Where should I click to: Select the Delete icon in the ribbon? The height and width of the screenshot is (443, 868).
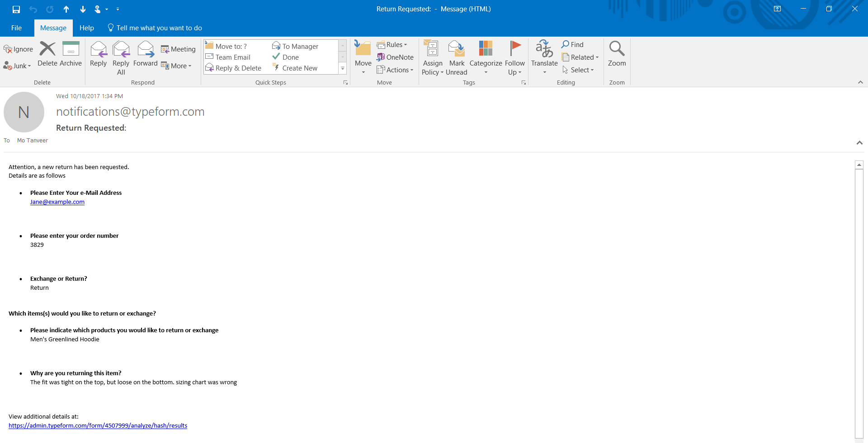pos(47,54)
